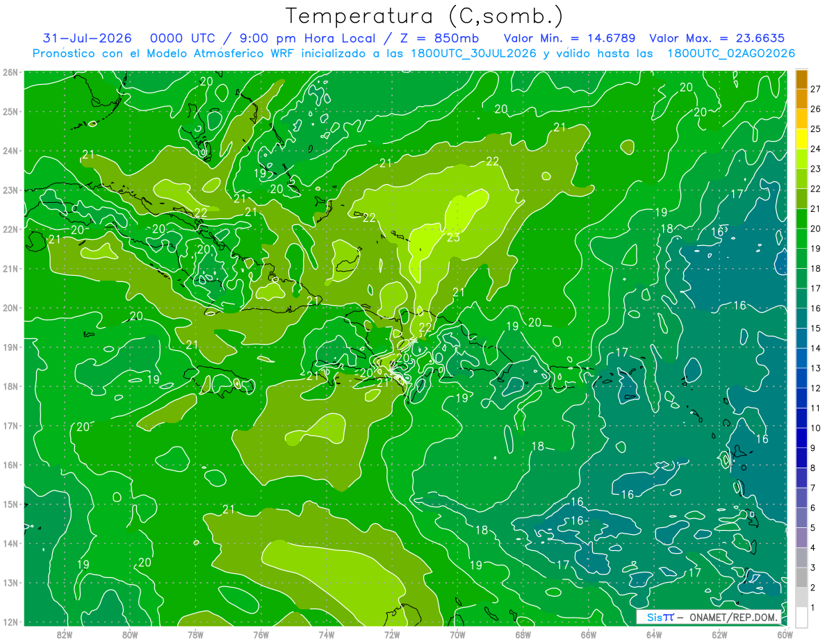
Task: Click the '64W' longitude label
Action: [x=654, y=634]
